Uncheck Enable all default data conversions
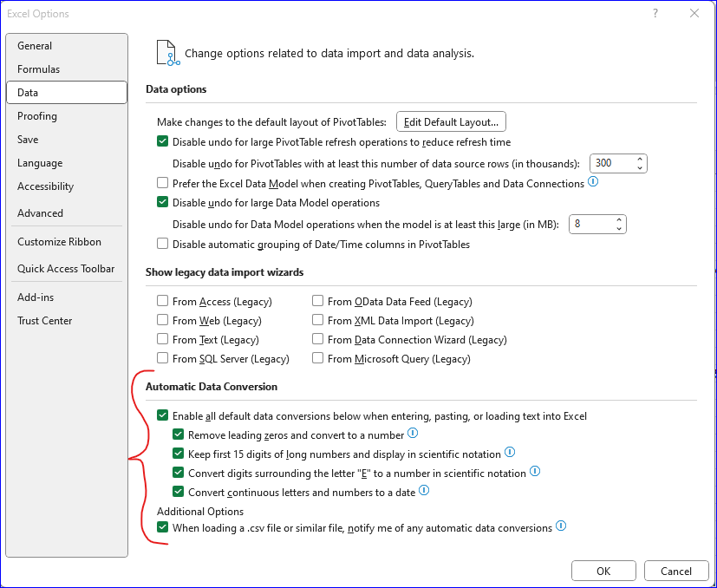 (162, 415)
